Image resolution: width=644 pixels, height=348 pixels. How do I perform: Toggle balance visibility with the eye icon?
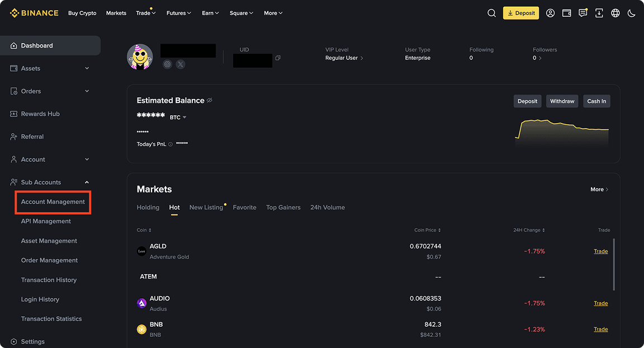point(210,100)
